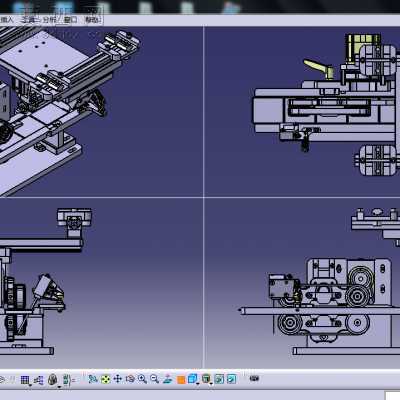The width and height of the screenshot is (400, 400).
Task: Click the shading view mode icon
Action: pyautogui.click(x=206, y=379)
